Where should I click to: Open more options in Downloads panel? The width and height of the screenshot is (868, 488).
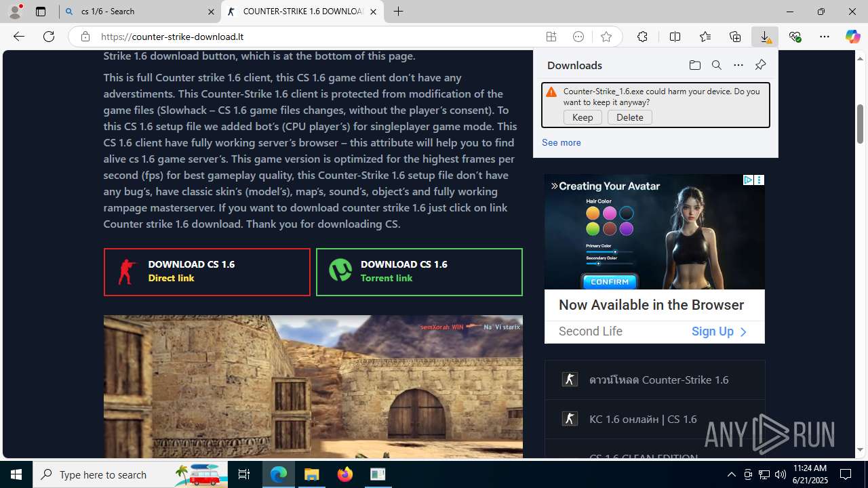pos(738,65)
